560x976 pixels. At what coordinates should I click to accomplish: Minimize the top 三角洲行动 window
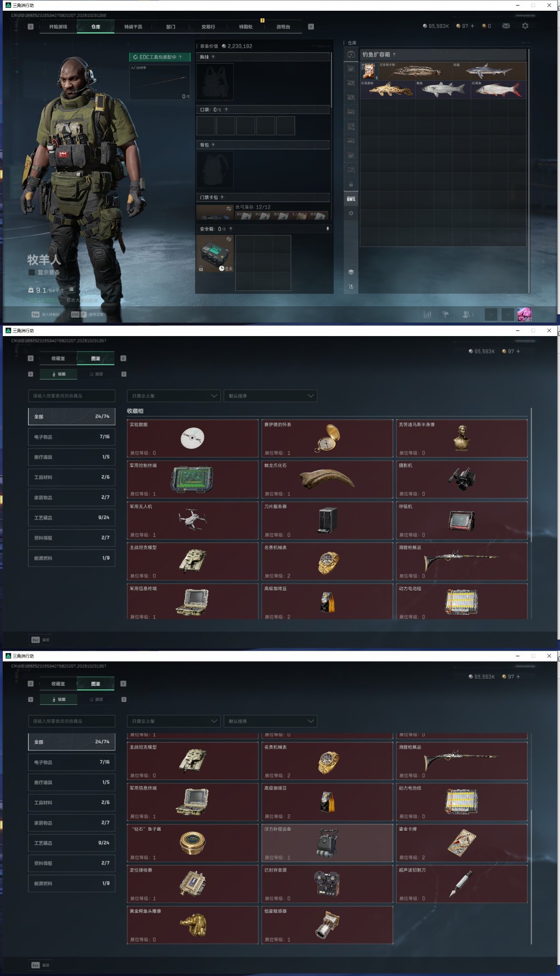[x=518, y=5]
